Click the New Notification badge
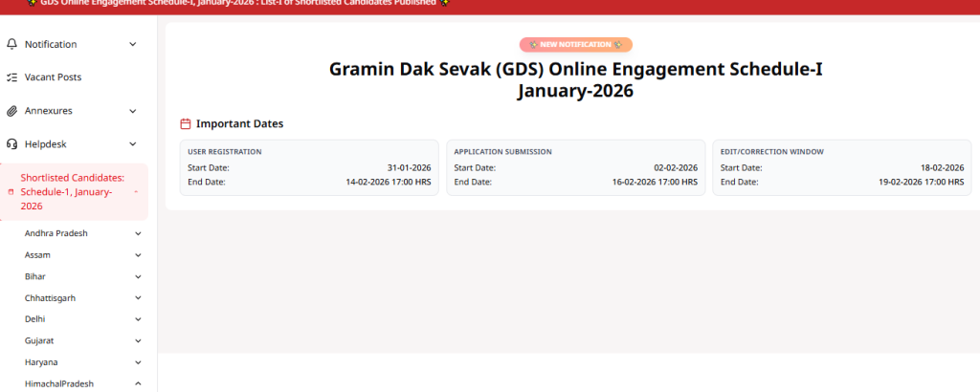This screenshot has height=392, width=980. [575, 45]
